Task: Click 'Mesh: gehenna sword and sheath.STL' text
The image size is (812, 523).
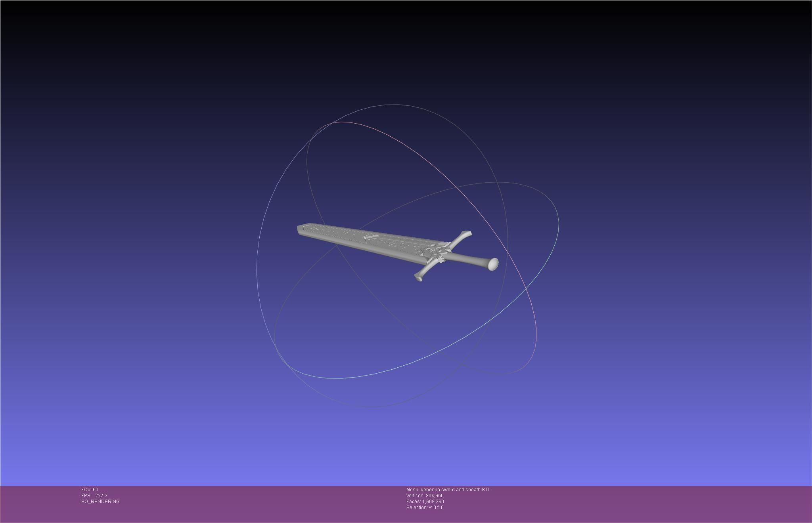Action: [x=448, y=490]
